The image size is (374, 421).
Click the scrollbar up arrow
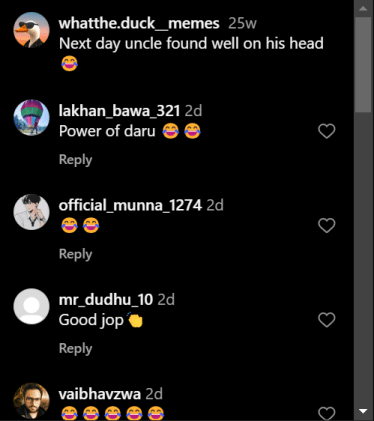click(363, 9)
